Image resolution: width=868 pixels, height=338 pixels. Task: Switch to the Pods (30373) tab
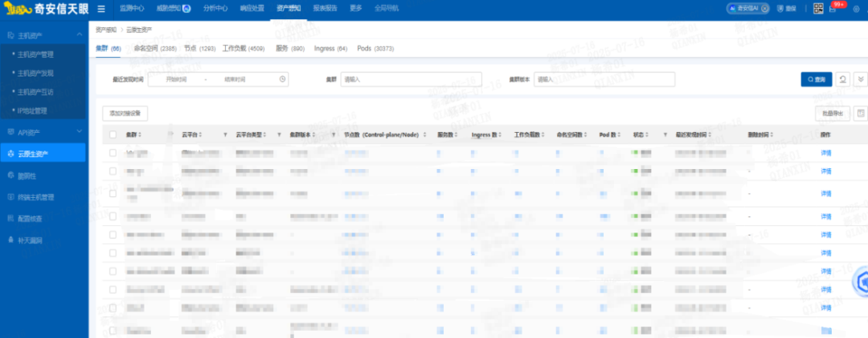click(375, 49)
